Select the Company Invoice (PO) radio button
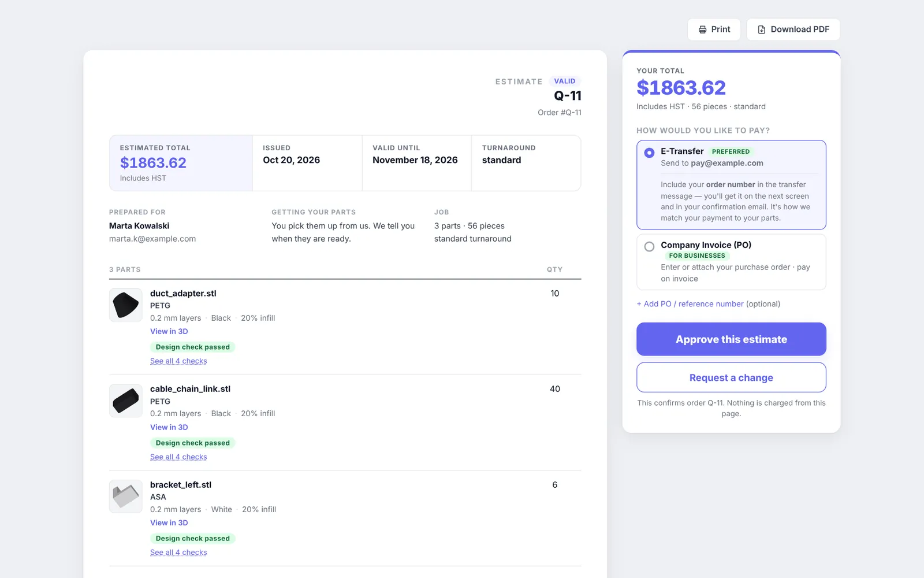The image size is (924, 578). (x=649, y=246)
